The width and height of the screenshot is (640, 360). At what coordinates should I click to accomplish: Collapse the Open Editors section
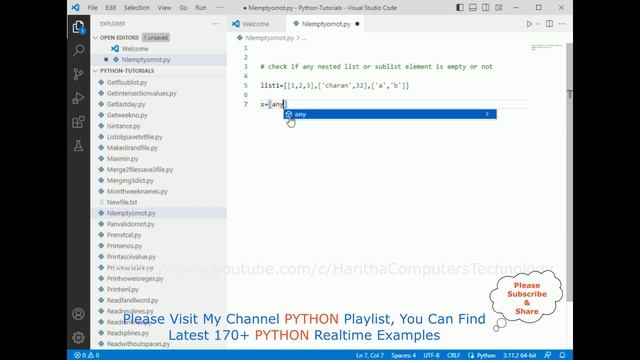click(119, 38)
